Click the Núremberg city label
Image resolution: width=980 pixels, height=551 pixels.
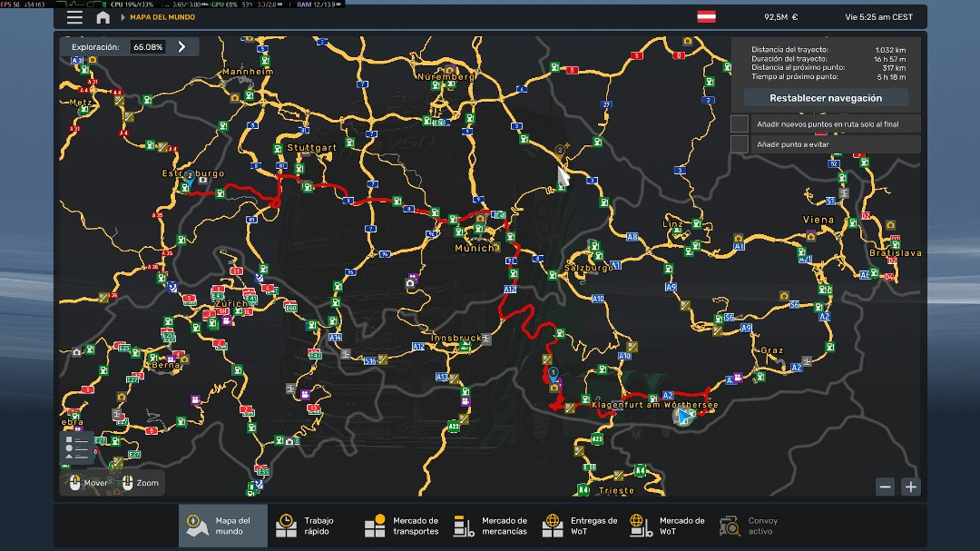click(446, 76)
